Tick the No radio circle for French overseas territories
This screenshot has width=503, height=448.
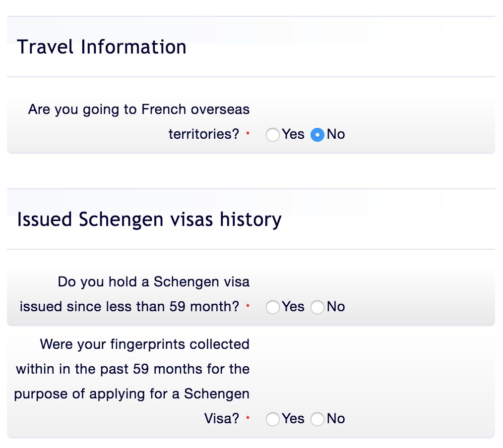[x=317, y=135]
